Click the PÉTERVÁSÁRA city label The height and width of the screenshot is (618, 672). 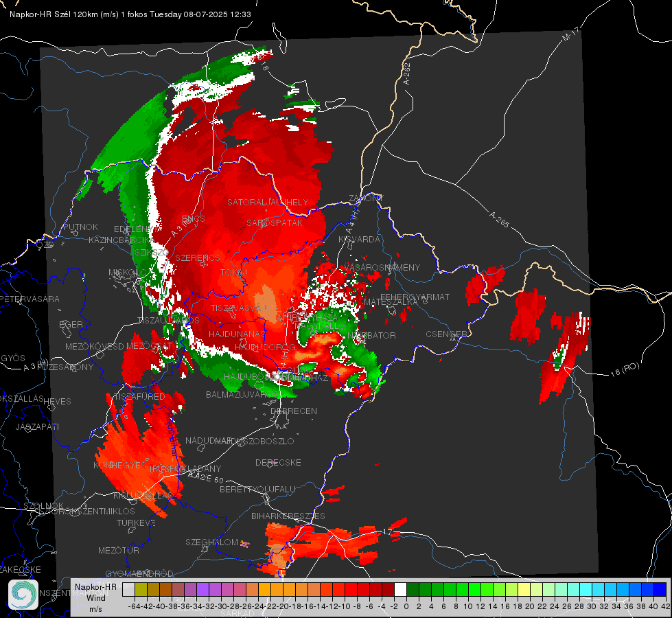30,299
